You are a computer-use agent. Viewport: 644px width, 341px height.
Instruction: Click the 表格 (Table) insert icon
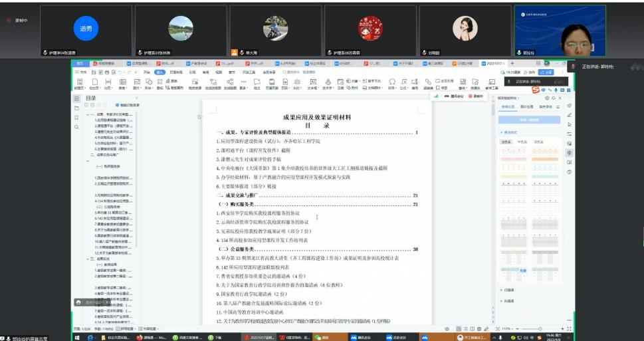(122, 83)
